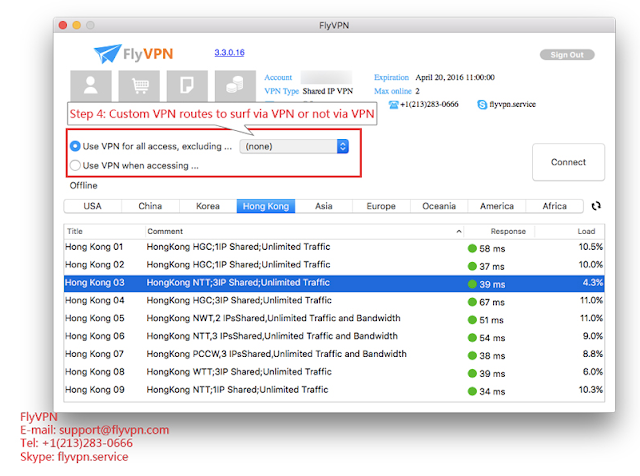This screenshot has height=476, width=640.
Task: Switch to the America server tab
Action: [497, 206]
